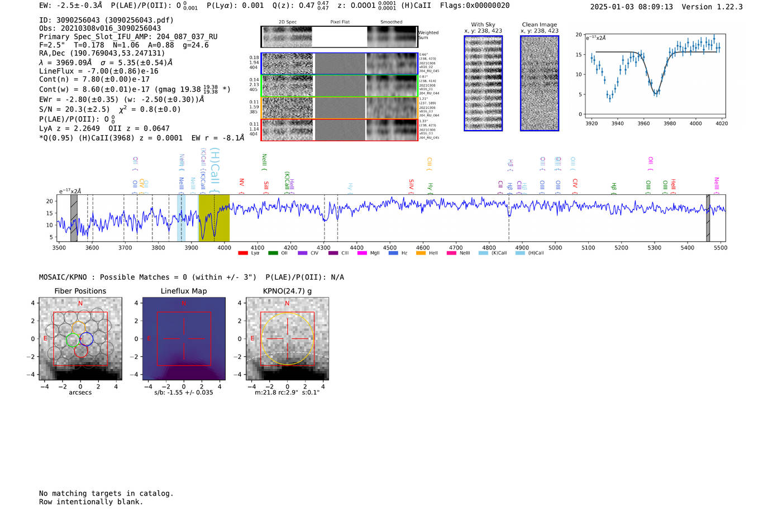
Task: Click the 'Pixel Flat' column header
Action: (340, 22)
